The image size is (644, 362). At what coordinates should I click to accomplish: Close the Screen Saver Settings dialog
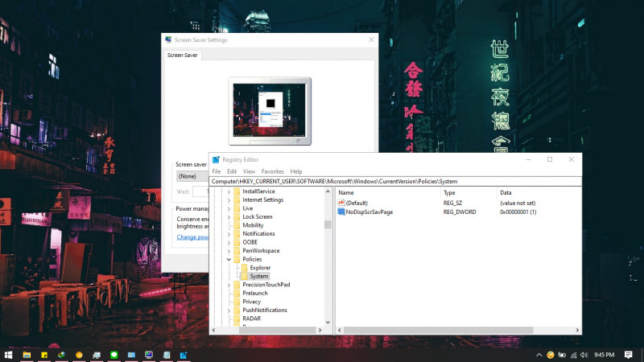371,39
